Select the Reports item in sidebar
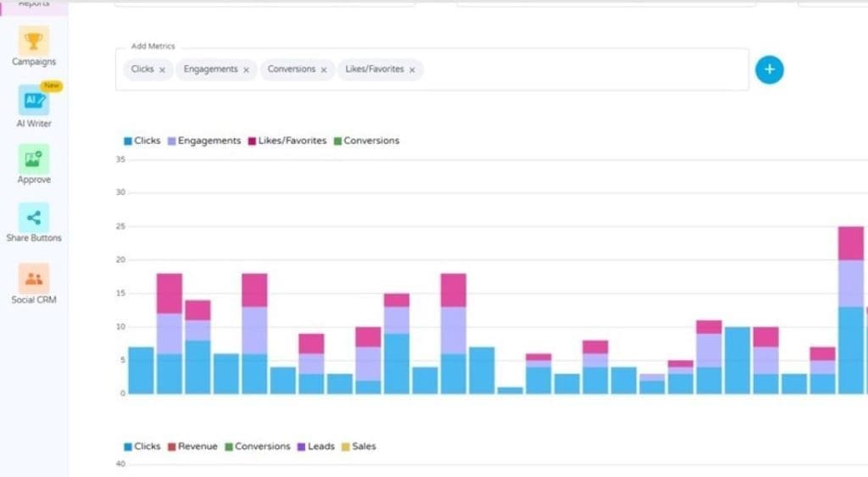868x477 pixels. pos(34,5)
